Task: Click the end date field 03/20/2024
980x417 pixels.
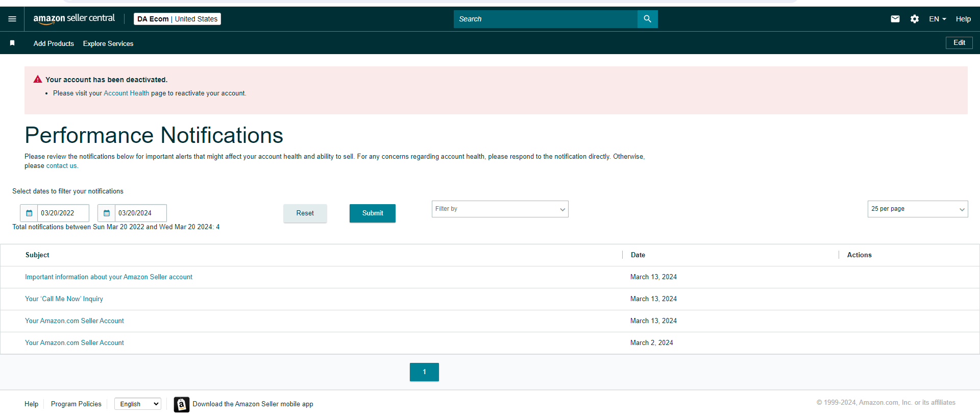Action: 141,213
